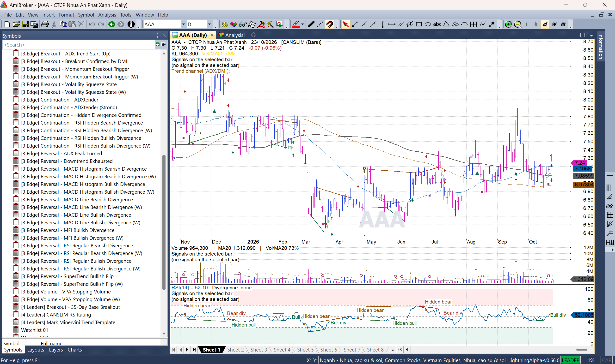The height and width of the screenshot is (364, 615).
Task: Open the Information (i) toolbar icon
Action: (131, 24)
